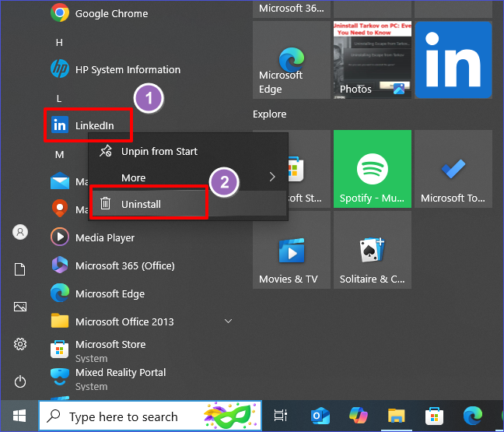The height and width of the screenshot is (432, 504).
Task: Open the Solitaire & Casual Games tile
Action: click(x=373, y=250)
